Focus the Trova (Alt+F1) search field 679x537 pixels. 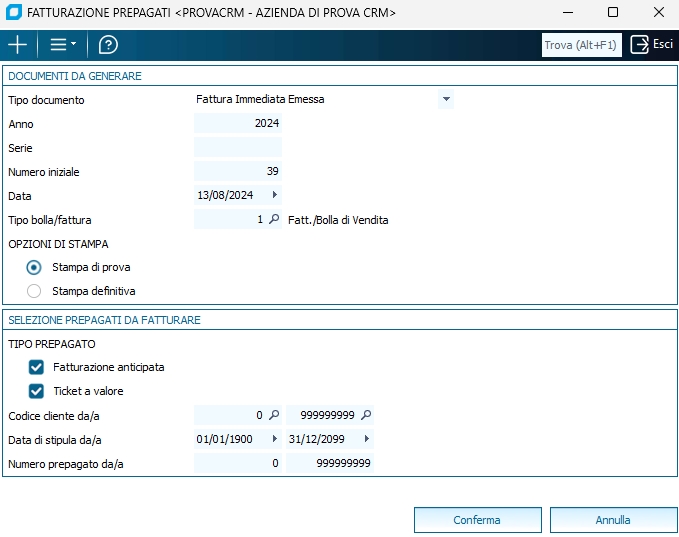click(x=581, y=45)
